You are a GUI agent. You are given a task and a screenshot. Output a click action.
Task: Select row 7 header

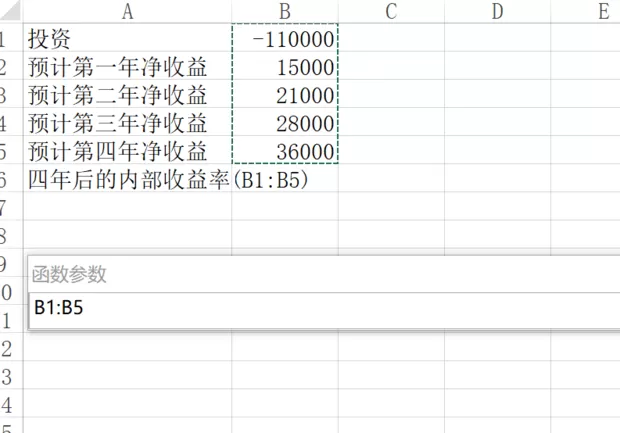[11, 206]
